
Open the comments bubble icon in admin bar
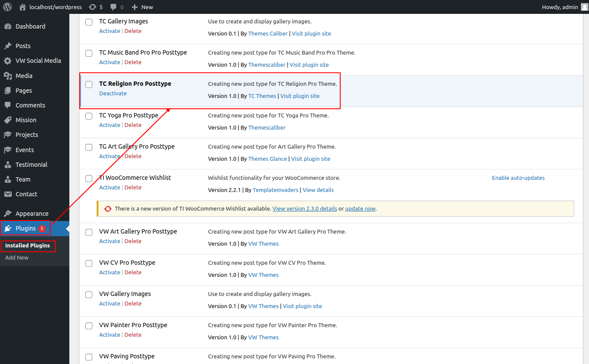pos(114,7)
